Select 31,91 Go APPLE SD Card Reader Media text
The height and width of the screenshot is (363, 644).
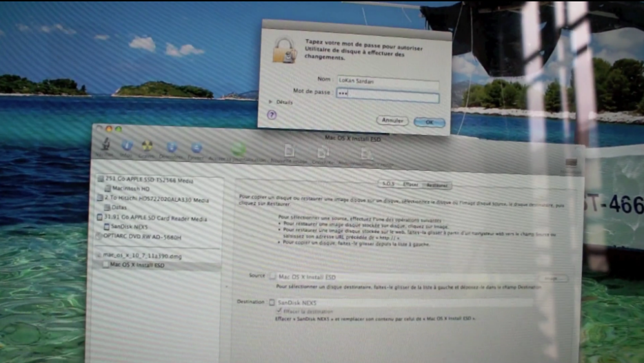pos(156,218)
